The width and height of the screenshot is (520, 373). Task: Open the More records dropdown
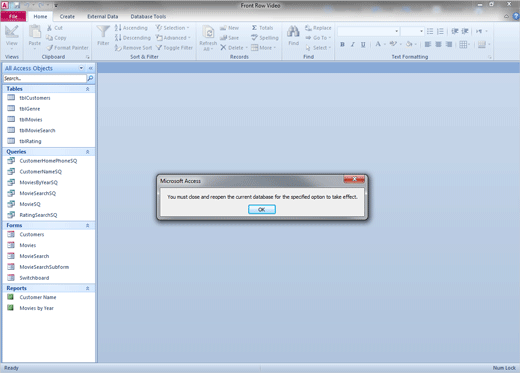point(264,48)
